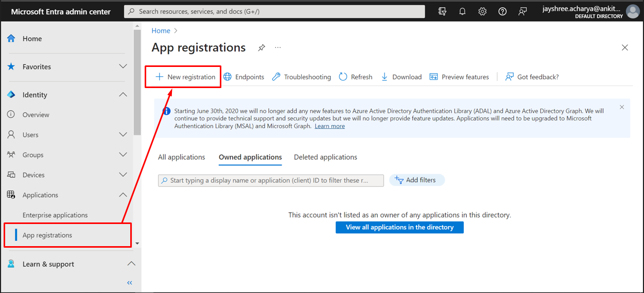Click New registration
This screenshot has width=644, height=293.
tap(185, 77)
